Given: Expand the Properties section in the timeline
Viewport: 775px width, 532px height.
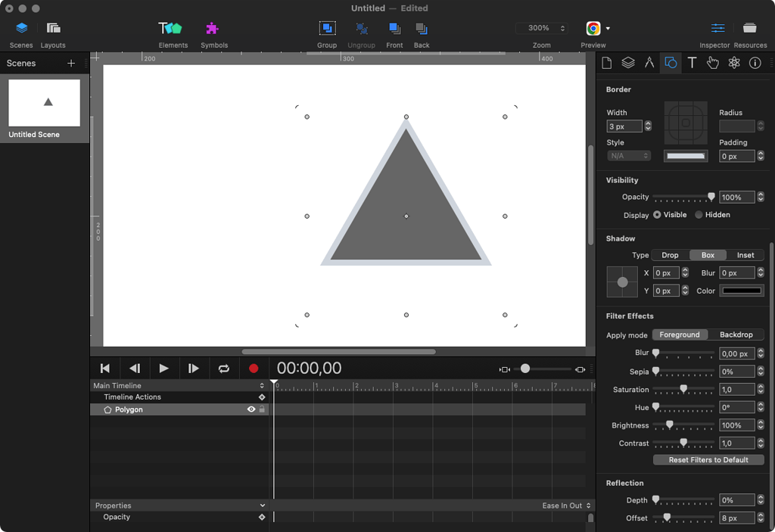Looking at the screenshot, I should 263,506.
